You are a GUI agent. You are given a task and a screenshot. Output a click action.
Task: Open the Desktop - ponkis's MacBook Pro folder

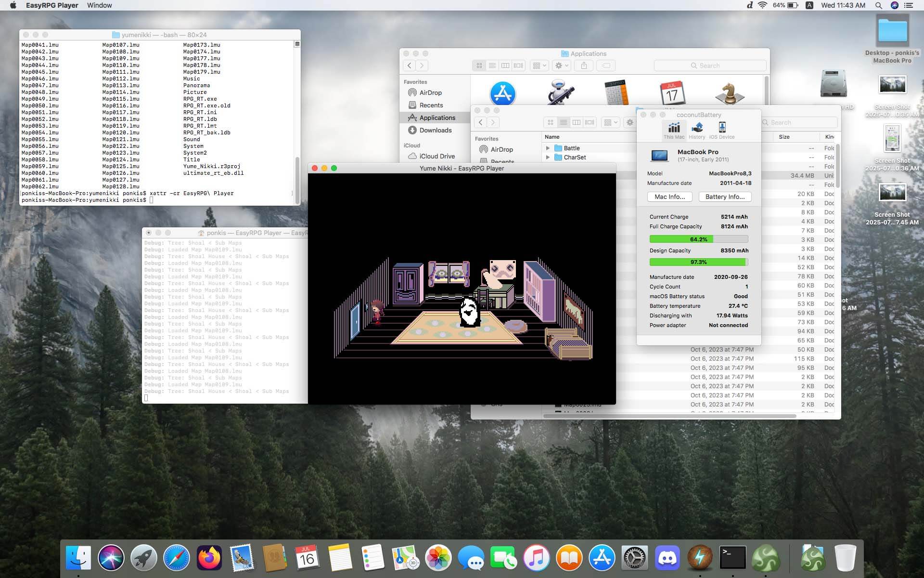(x=892, y=31)
